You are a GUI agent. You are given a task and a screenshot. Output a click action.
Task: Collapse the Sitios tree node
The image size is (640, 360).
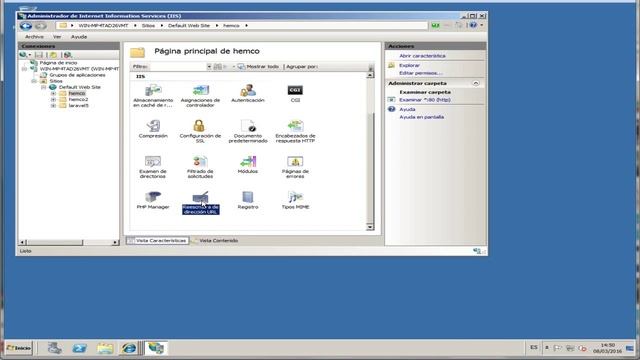tap(34, 81)
